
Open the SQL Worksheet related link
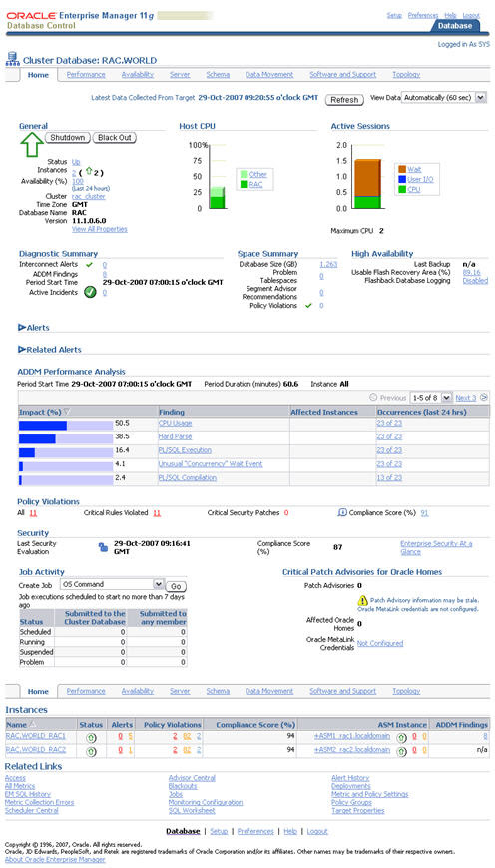click(192, 810)
